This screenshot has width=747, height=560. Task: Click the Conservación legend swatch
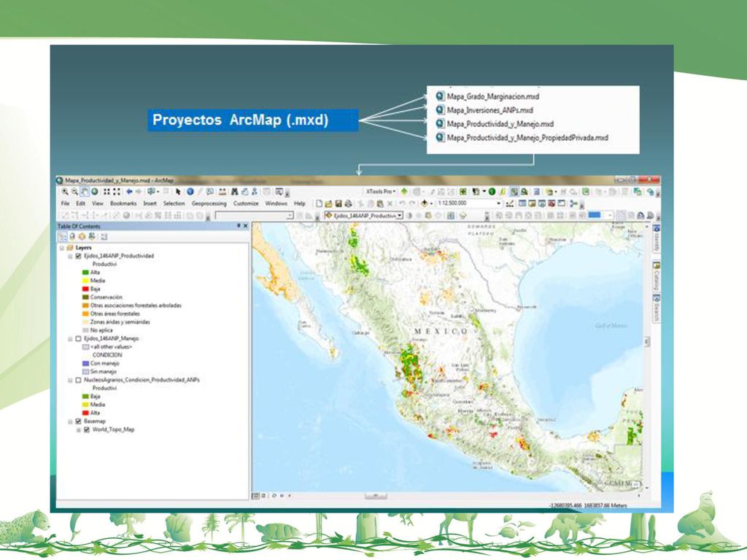point(85,297)
